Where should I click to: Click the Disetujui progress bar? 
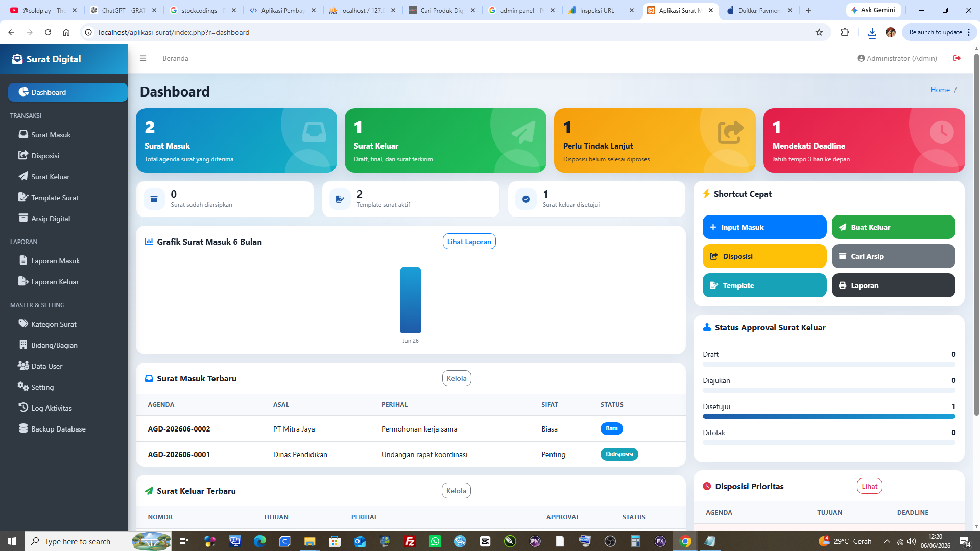point(829,416)
